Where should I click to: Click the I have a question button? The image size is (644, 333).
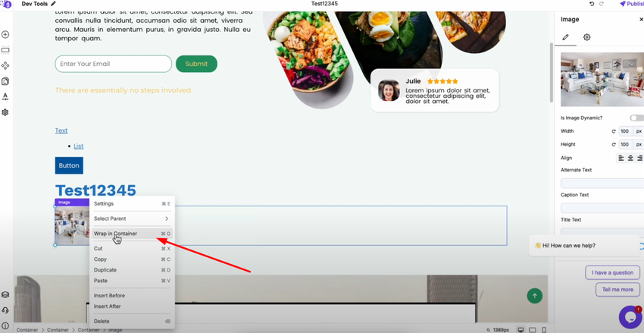(x=612, y=272)
